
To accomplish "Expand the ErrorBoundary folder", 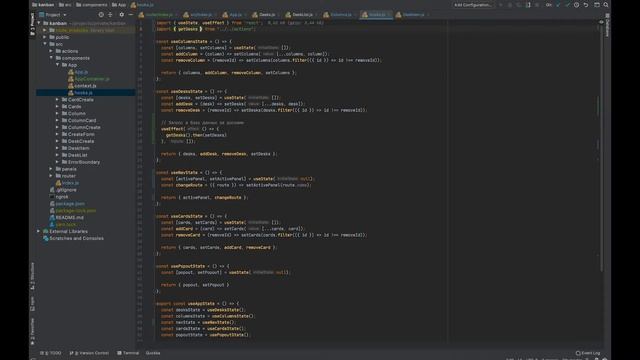I will coord(58,162).
